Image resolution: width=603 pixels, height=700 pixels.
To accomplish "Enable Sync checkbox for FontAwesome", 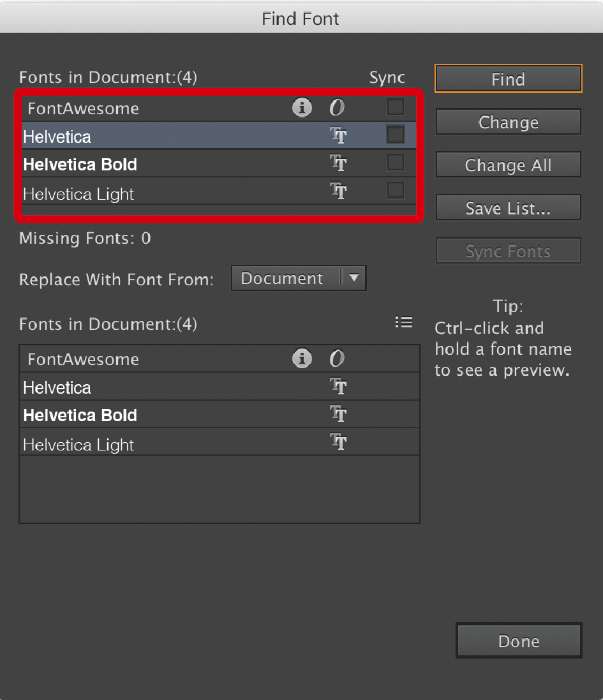I will (x=396, y=107).
